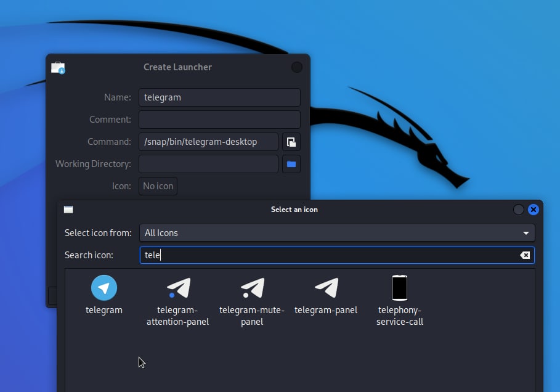Close the Select an icon dialog
The height and width of the screenshot is (392, 560).
[533, 210]
